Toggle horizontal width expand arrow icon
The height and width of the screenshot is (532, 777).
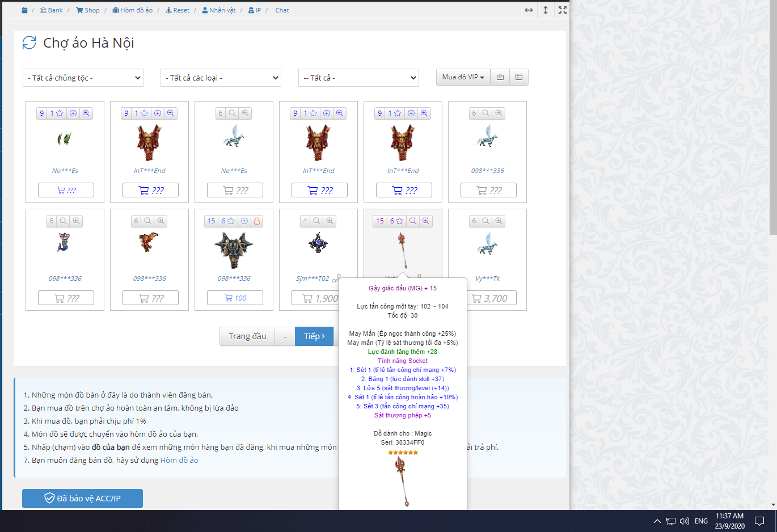tap(529, 10)
